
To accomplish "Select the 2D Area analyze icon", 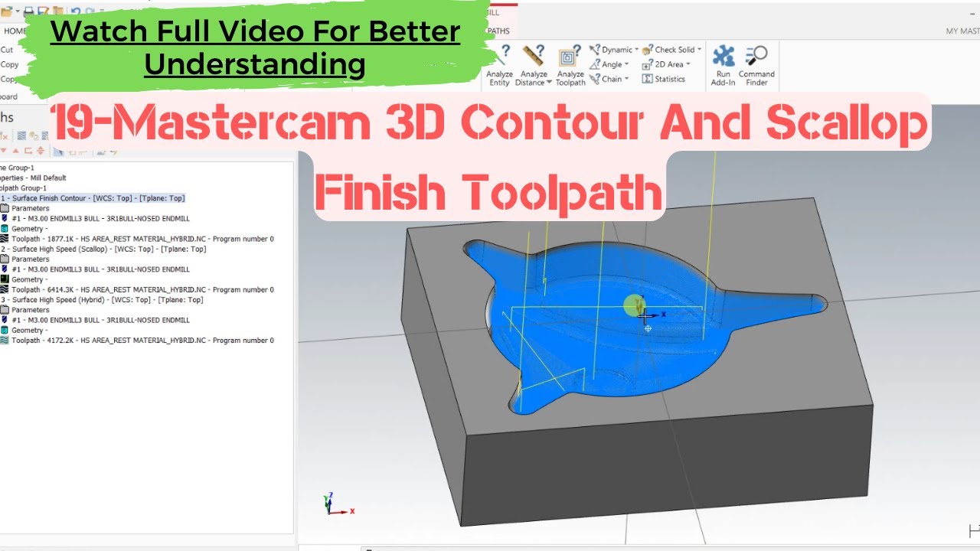I will [648, 64].
